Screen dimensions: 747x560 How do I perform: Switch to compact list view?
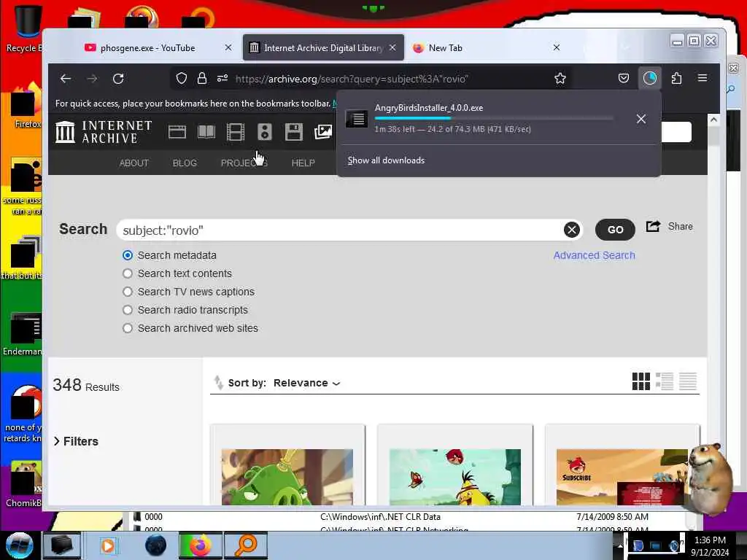tap(688, 381)
